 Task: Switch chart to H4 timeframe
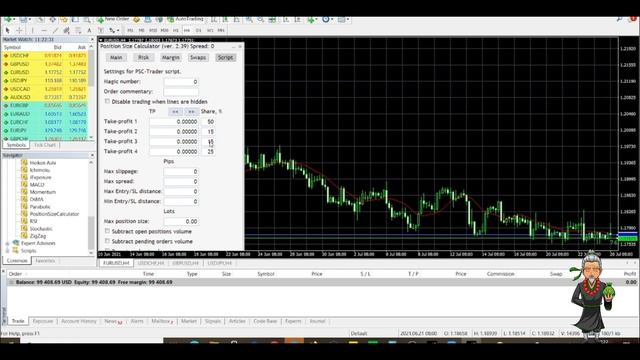[187, 30]
